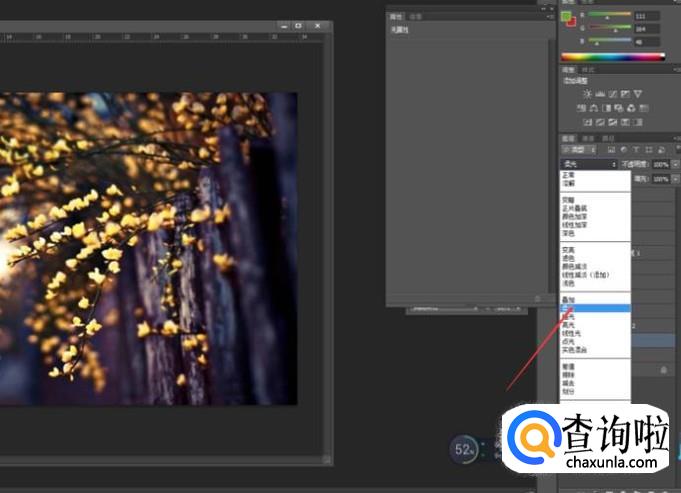Click the Brightness/Contrast adjustment sun icon

pyautogui.click(x=587, y=95)
